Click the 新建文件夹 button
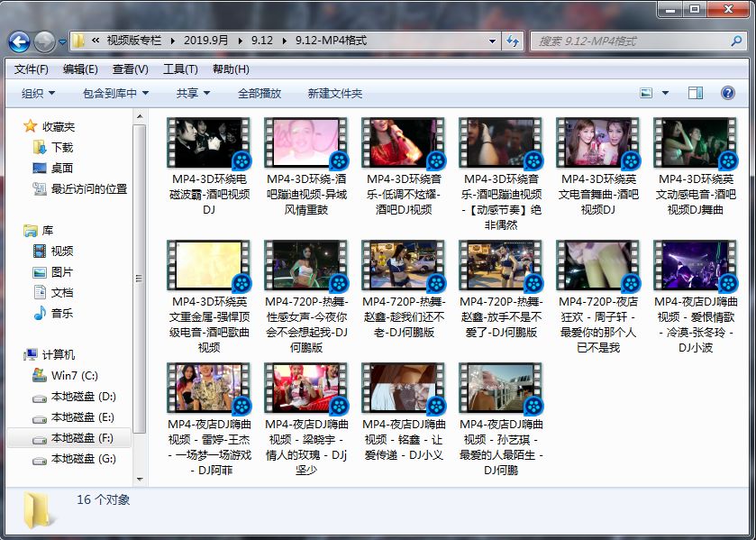 point(335,93)
